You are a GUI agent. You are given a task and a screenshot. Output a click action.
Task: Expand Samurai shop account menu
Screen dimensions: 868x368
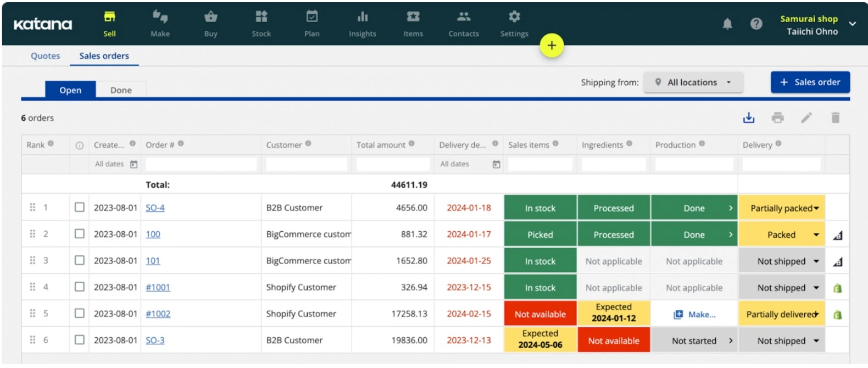tap(852, 24)
